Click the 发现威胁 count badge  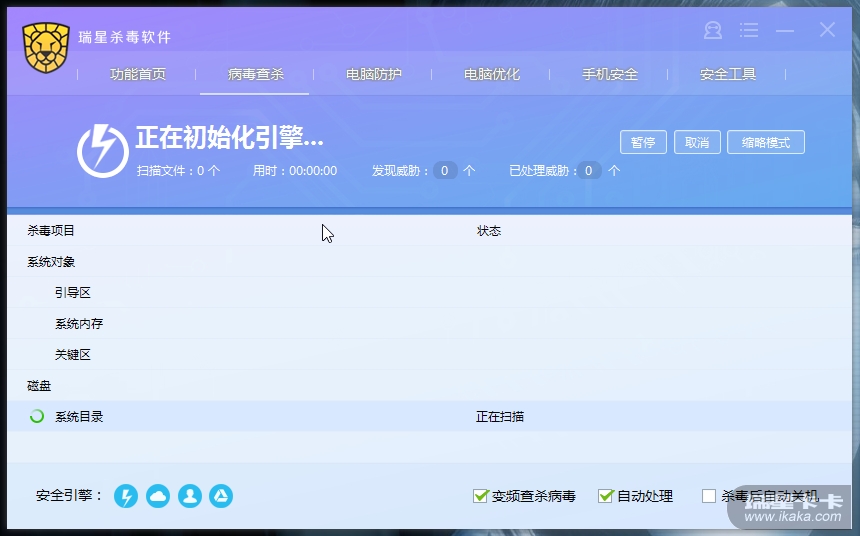(445, 171)
